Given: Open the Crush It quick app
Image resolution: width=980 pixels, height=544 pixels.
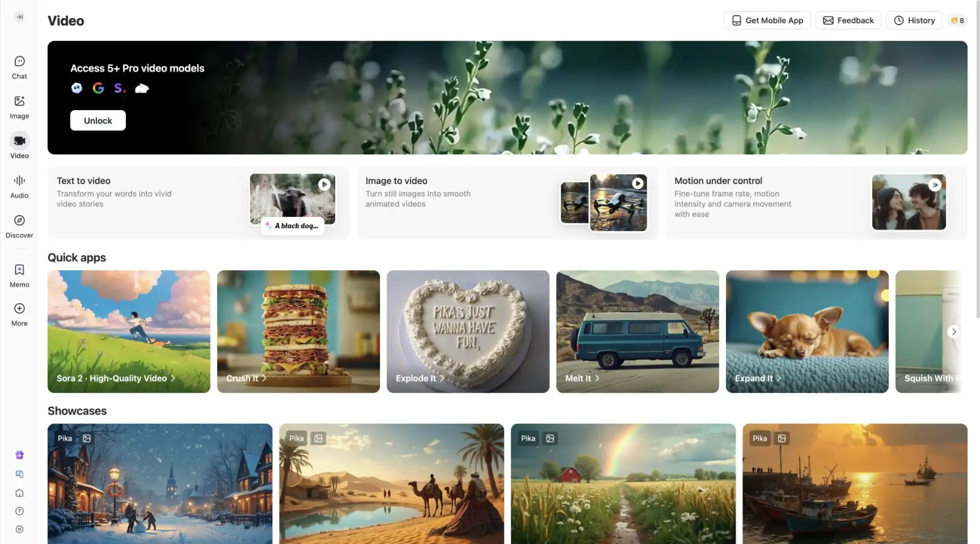Looking at the screenshot, I should click(299, 331).
